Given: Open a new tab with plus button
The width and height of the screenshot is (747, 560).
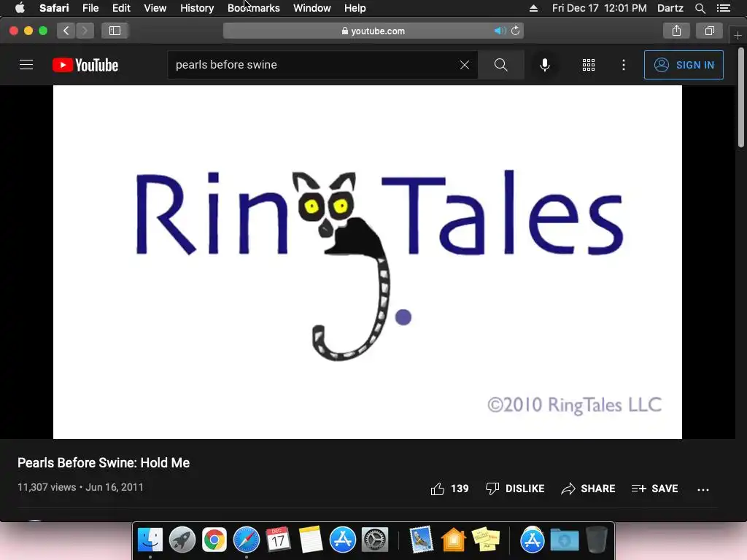Looking at the screenshot, I should point(738,35).
